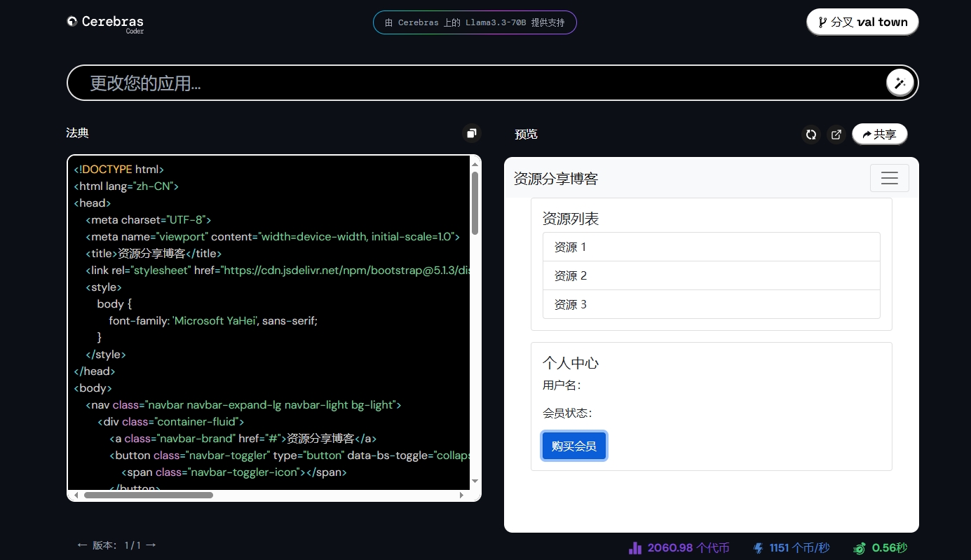Click the meta name viewport code line
Screen dimensions: 971x560
(273, 237)
